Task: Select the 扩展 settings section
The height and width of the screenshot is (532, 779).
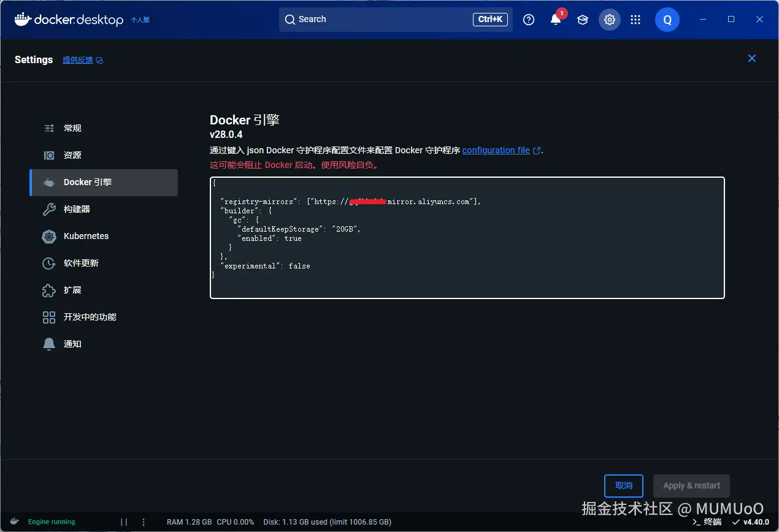Action: (x=104, y=290)
